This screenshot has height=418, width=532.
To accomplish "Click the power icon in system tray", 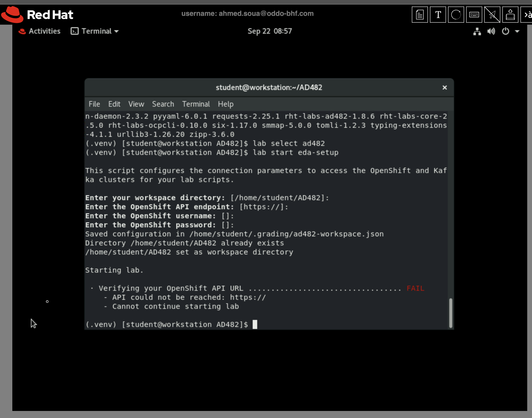I will pyautogui.click(x=505, y=31).
